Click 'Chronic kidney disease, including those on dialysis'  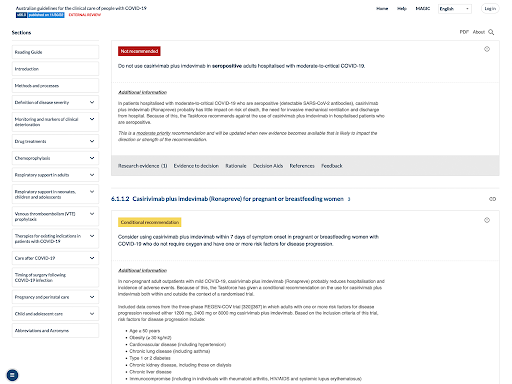coord(180,365)
